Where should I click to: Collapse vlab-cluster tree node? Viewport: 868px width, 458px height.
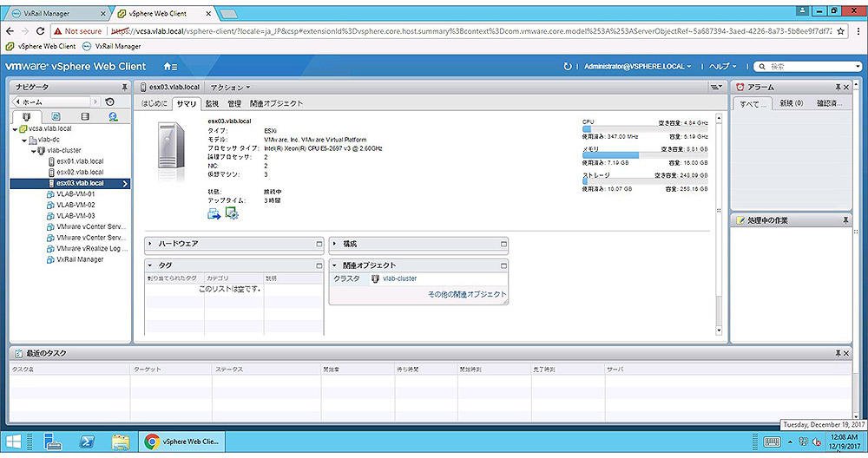(33, 150)
